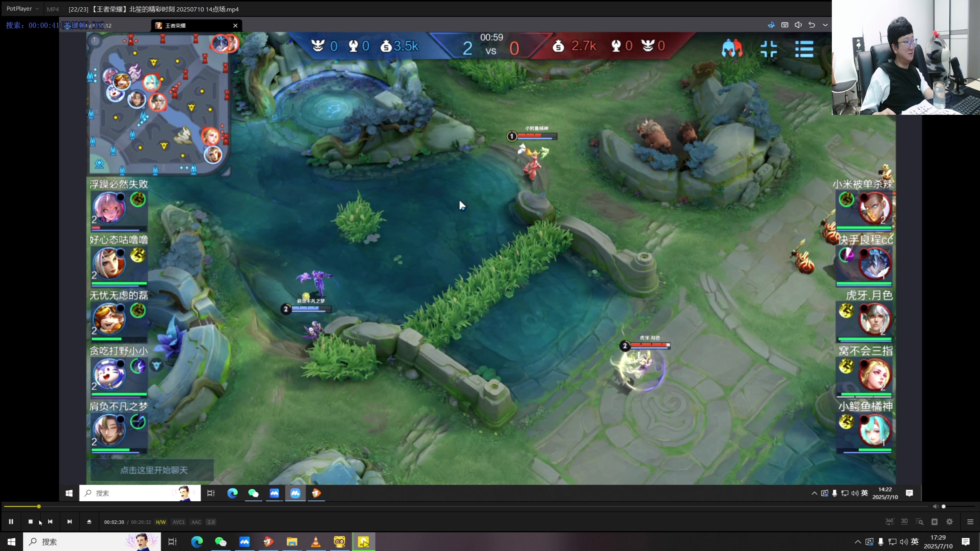
Task: Seek using the yellow playback progress bar
Action: 465,506
